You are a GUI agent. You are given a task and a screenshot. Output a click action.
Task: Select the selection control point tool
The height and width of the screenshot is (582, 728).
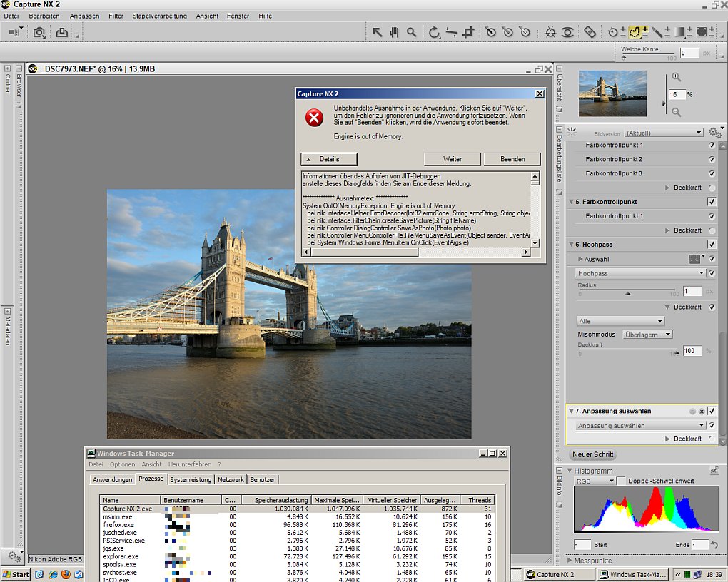(x=617, y=32)
